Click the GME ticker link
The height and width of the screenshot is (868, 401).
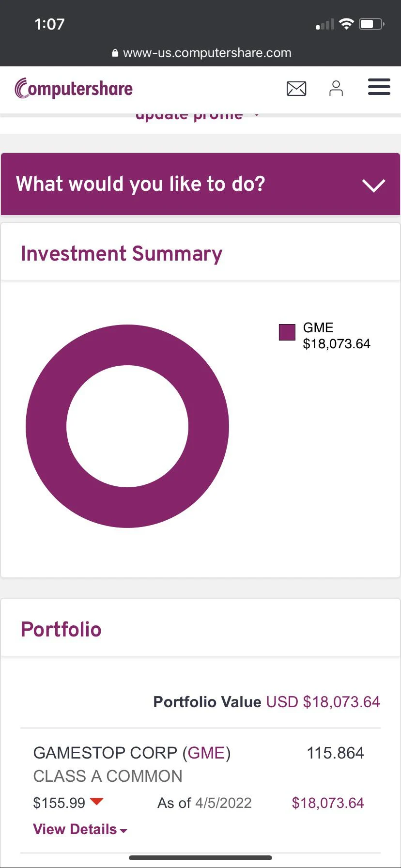[206, 753]
